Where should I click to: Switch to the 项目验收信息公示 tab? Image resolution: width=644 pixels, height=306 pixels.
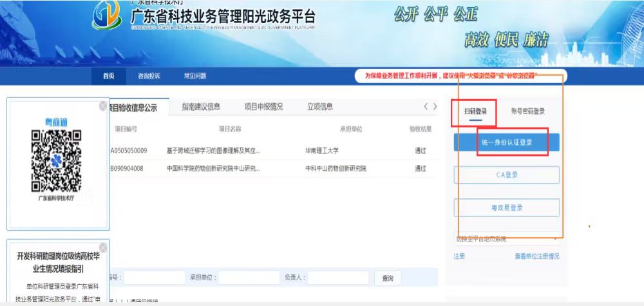pos(133,108)
